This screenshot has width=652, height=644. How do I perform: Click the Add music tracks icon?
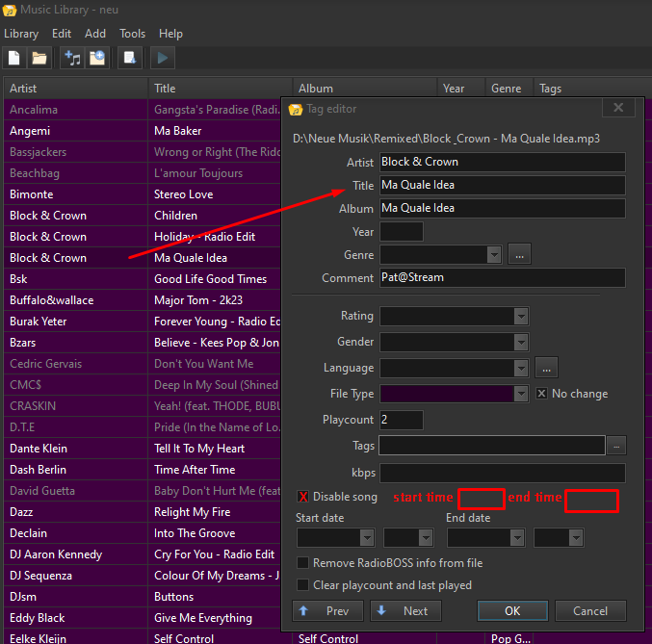pyautogui.click(x=72, y=58)
